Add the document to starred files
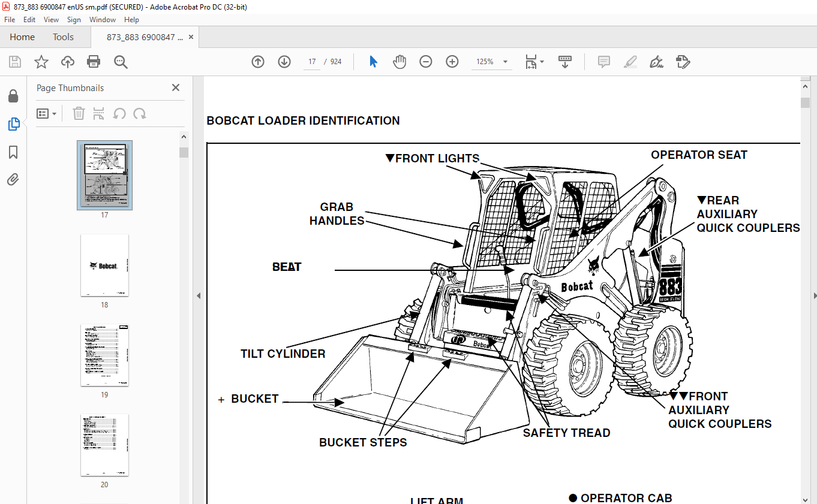 [x=41, y=62]
